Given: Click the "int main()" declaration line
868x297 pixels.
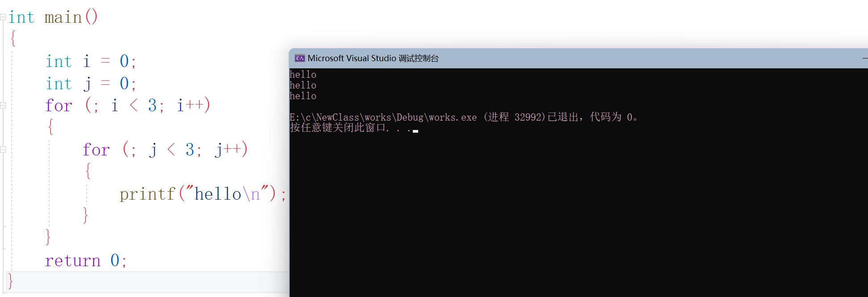Looking at the screenshot, I should [x=53, y=17].
